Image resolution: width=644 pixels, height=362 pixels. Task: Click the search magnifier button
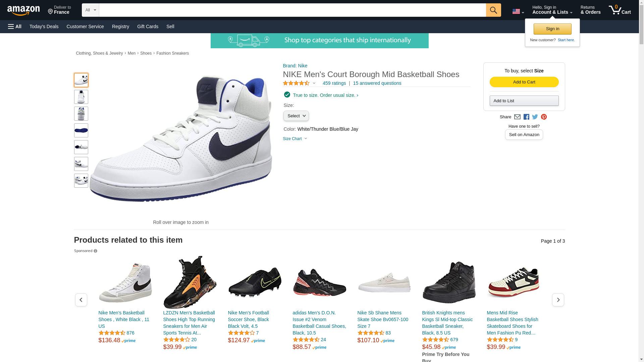pyautogui.click(x=493, y=10)
